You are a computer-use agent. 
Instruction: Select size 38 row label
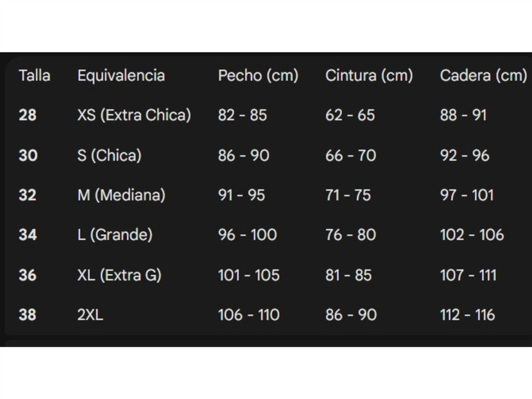28,315
